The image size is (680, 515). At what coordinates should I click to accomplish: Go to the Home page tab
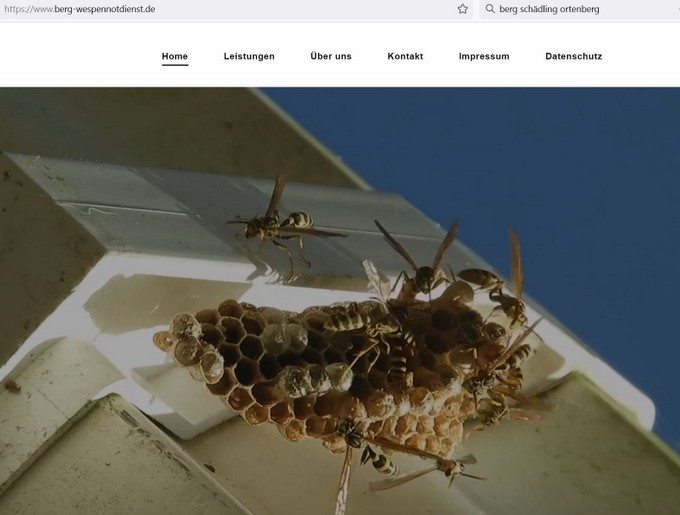pos(175,56)
